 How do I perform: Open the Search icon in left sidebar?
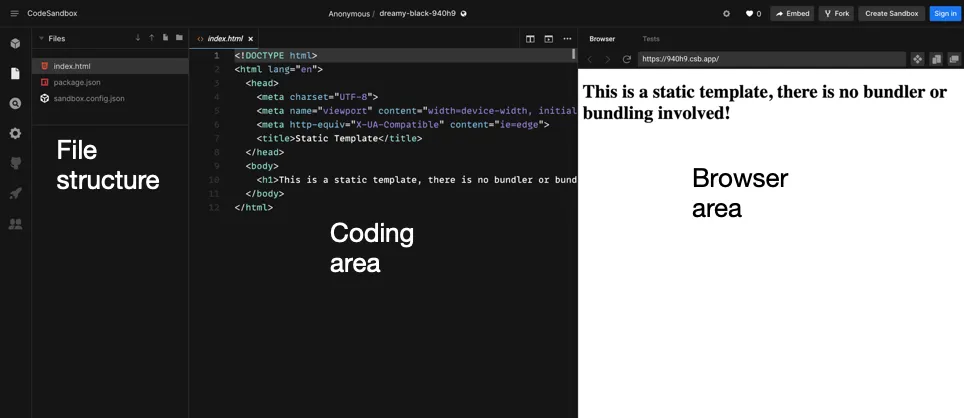15,103
